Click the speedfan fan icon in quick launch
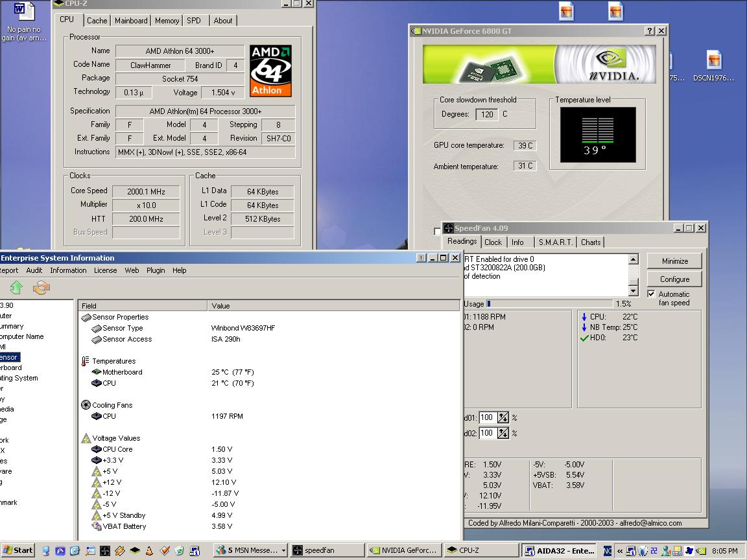Screen dimensions: 747x560 click(105, 550)
